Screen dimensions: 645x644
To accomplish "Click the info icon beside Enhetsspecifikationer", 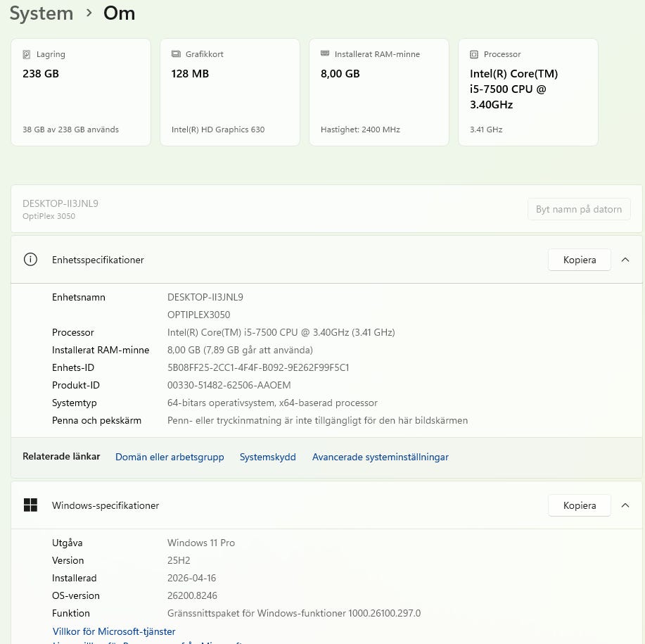I will tap(30, 260).
